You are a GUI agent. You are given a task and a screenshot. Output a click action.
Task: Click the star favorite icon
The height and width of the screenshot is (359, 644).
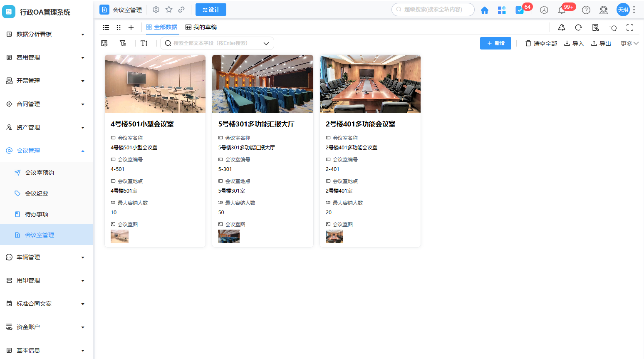(169, 10)
